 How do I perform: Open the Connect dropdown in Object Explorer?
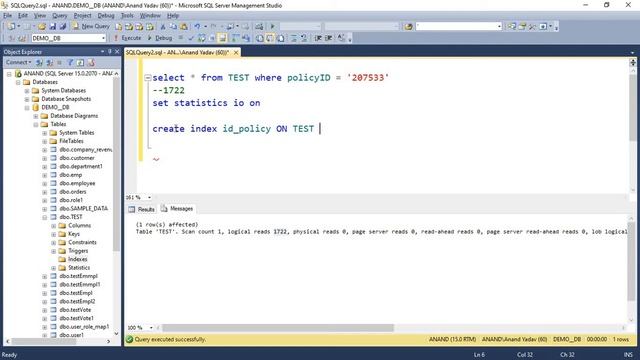click(18, 62)
